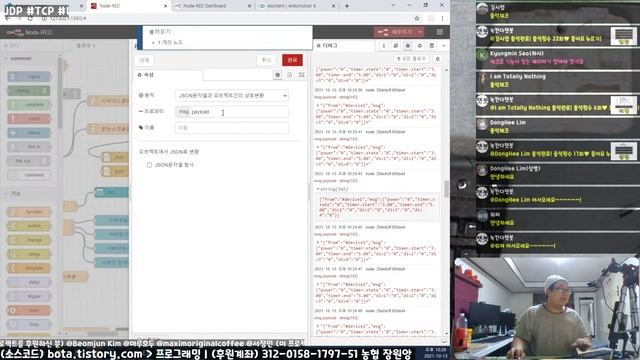Select the catch node in palette
Viewport: 640px width, 360px height.
point(29,118)
